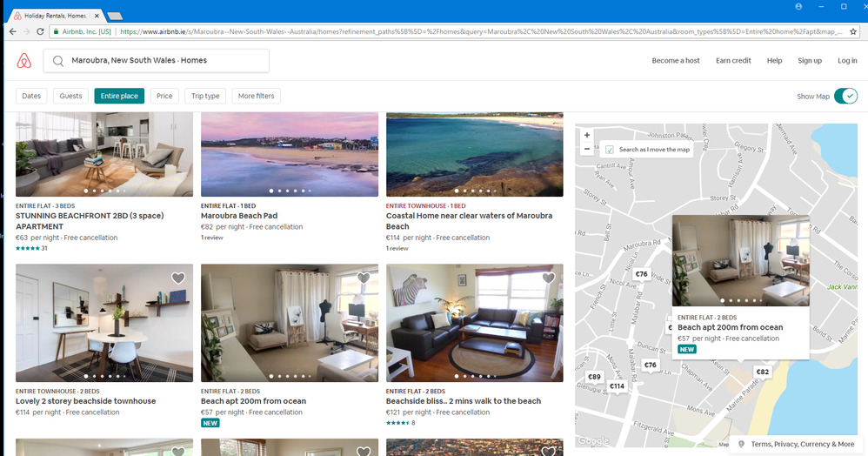Uncheck Search as I move the map
Screen dimensions: 868x456
tap(609, 150)
